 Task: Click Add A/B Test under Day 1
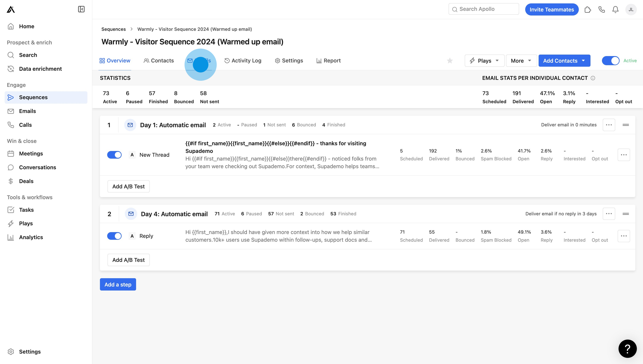(x=128, y=186)
